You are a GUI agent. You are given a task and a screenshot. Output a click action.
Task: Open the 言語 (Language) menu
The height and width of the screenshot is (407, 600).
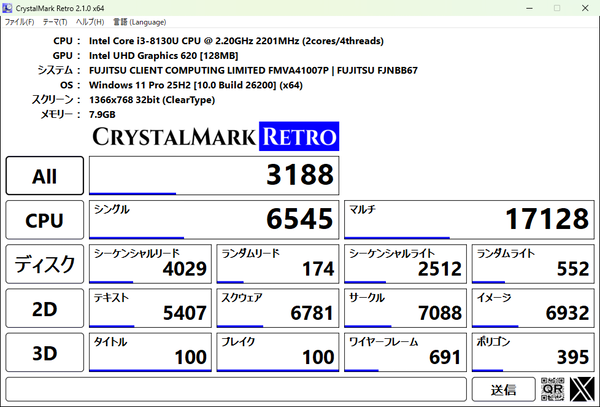(x=140, y=22)
